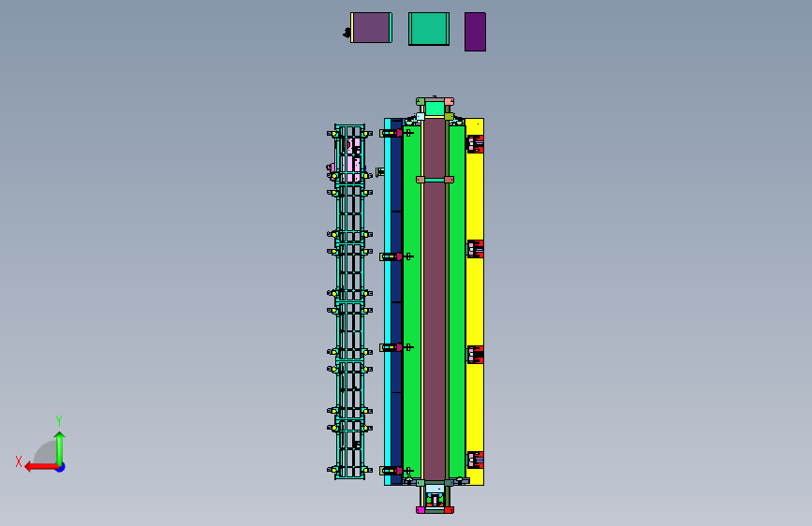Select the cyan ladder frame assembly
This screenshot has height=526, width=812.
pos(349,301)
